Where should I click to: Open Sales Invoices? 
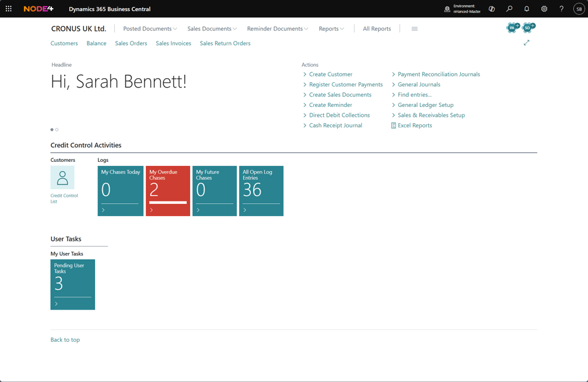[173, 43]
